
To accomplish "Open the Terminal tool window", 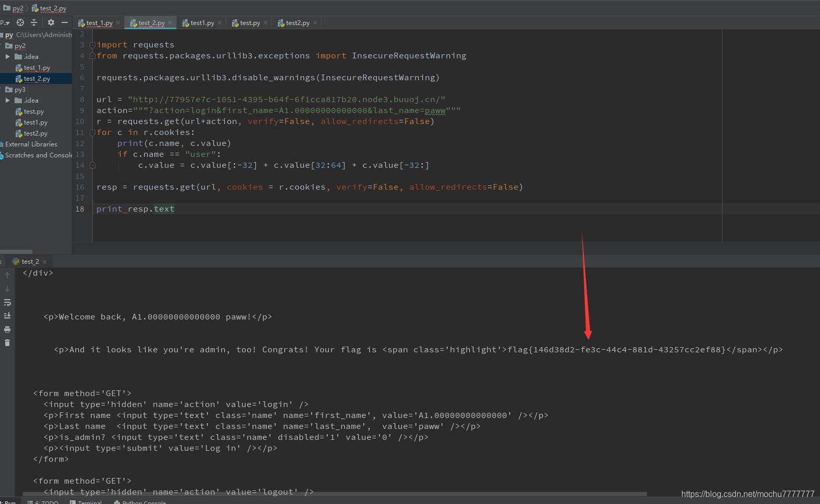I will point(87,502).
